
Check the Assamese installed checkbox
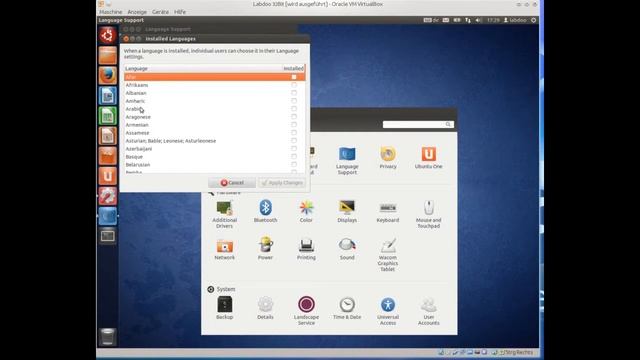294,133
